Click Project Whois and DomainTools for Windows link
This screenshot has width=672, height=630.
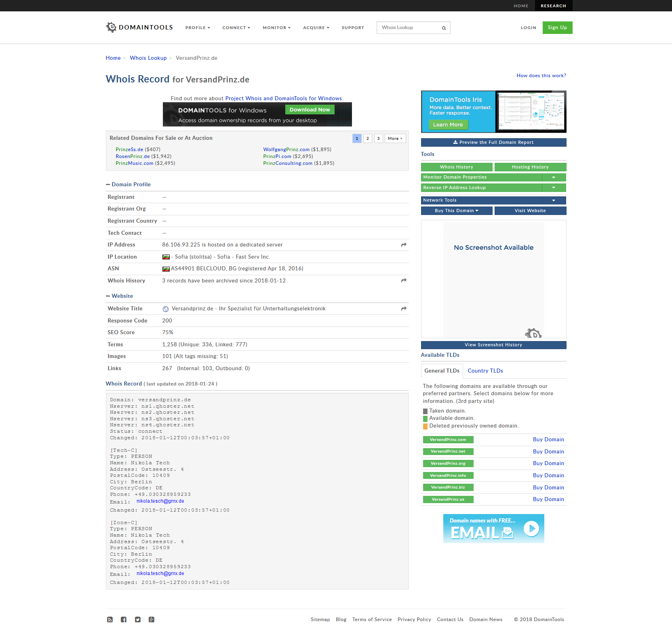click(x=284, y=99)
